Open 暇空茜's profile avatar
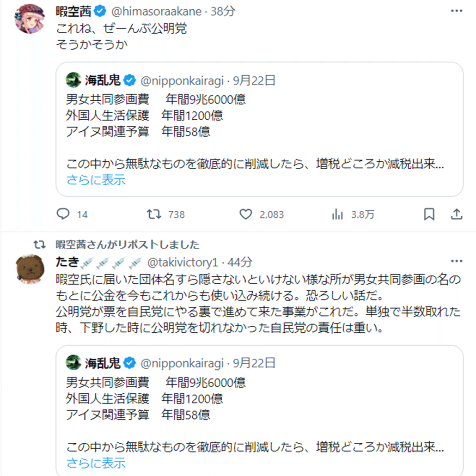This screenshot has width=476, height=476. [30, 18]
